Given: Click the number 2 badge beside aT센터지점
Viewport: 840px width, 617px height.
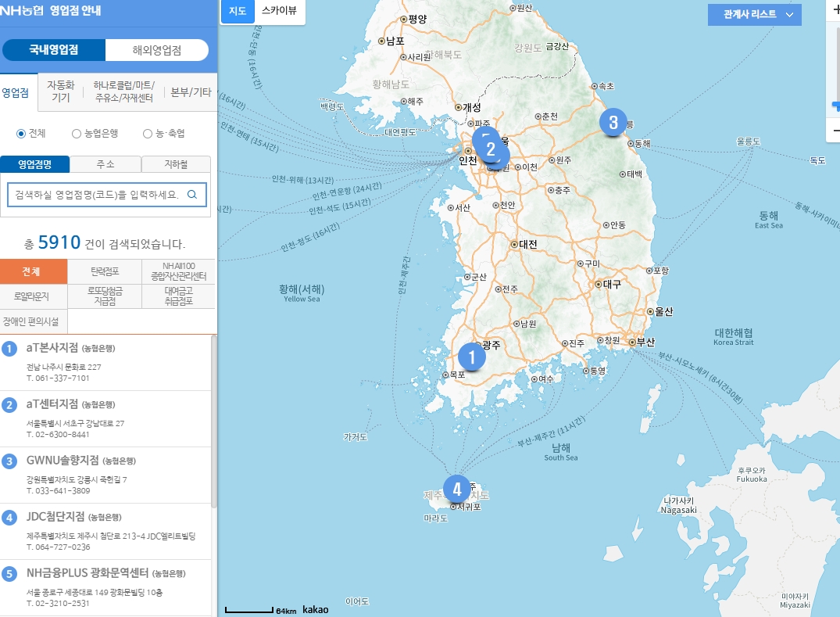Looking at the screenshot, I should pos(9,405).
